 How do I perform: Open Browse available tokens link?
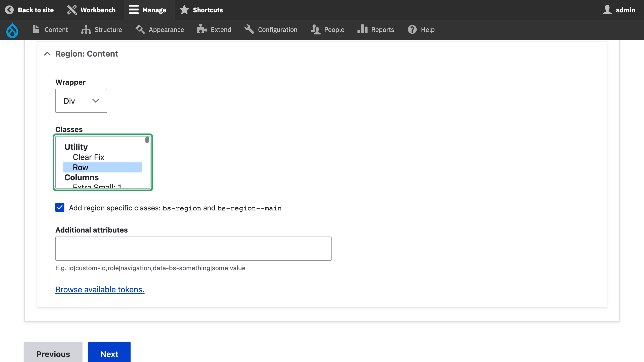click(x=100, y=289)
